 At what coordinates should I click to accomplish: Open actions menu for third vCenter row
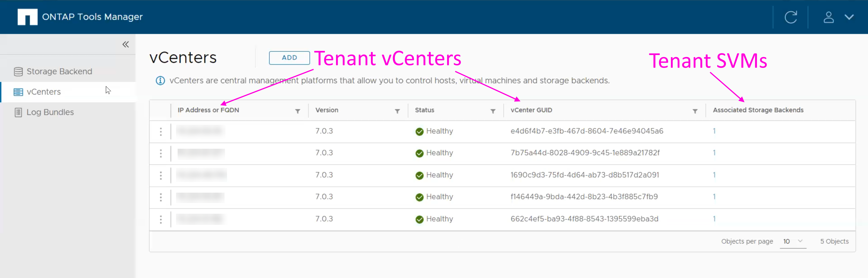click(x=161, y=175)
